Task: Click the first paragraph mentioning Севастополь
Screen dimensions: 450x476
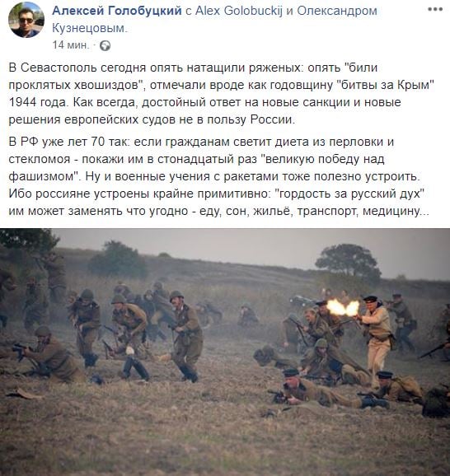Action: 222,94
